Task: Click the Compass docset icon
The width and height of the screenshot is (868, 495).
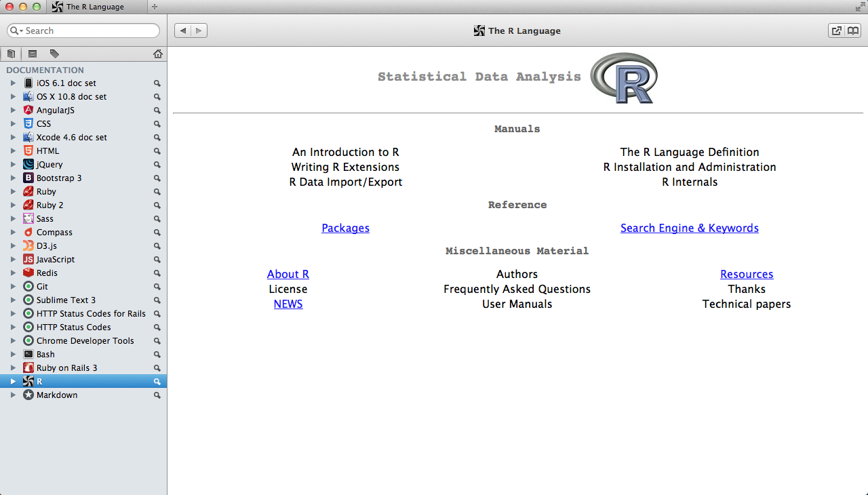Action: point(28,232)
